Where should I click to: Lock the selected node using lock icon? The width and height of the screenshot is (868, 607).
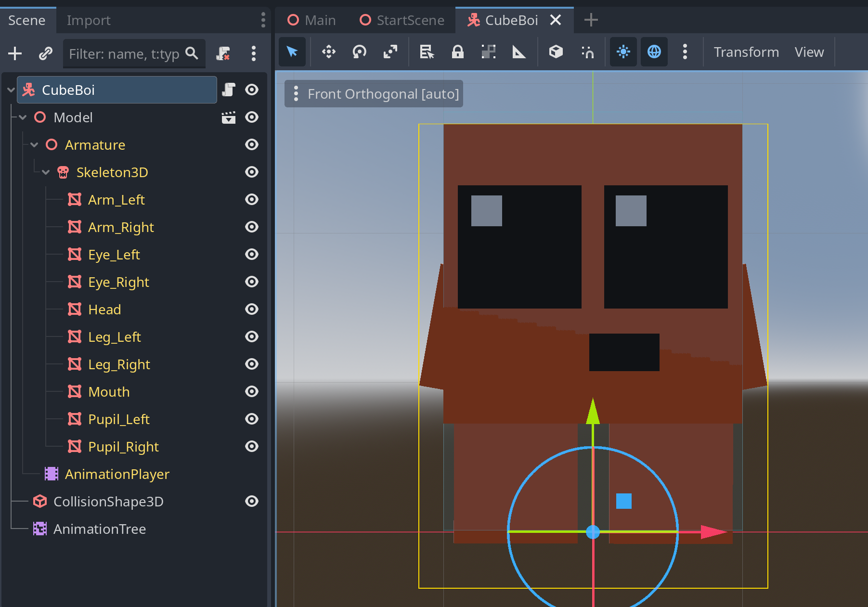point(457,52)
